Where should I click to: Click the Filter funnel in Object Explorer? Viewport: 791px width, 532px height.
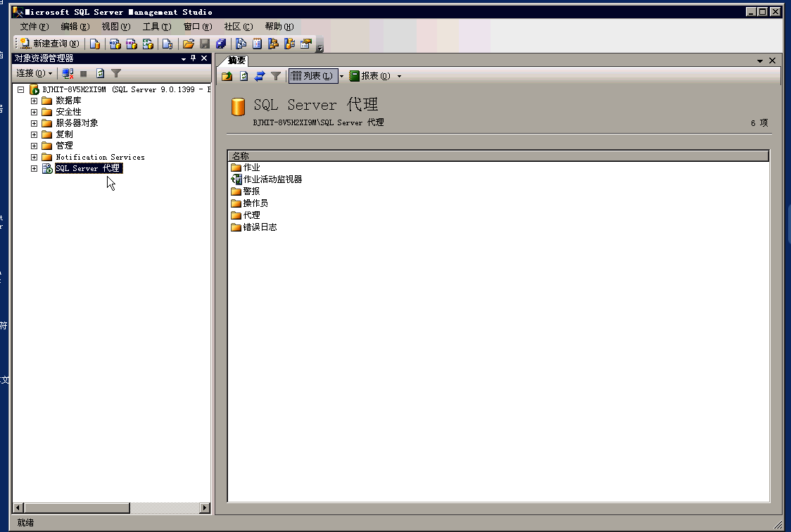(x=116, y=74)
